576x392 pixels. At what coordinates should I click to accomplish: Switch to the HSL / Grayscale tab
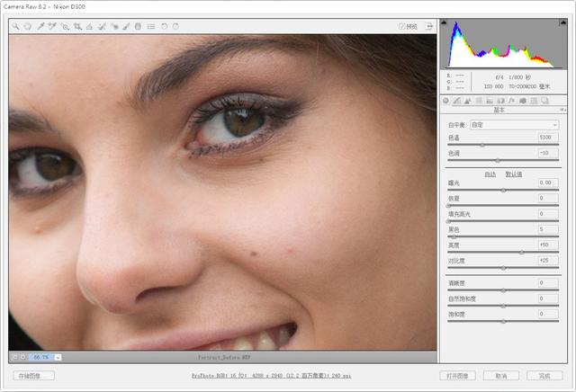point(479,101)
